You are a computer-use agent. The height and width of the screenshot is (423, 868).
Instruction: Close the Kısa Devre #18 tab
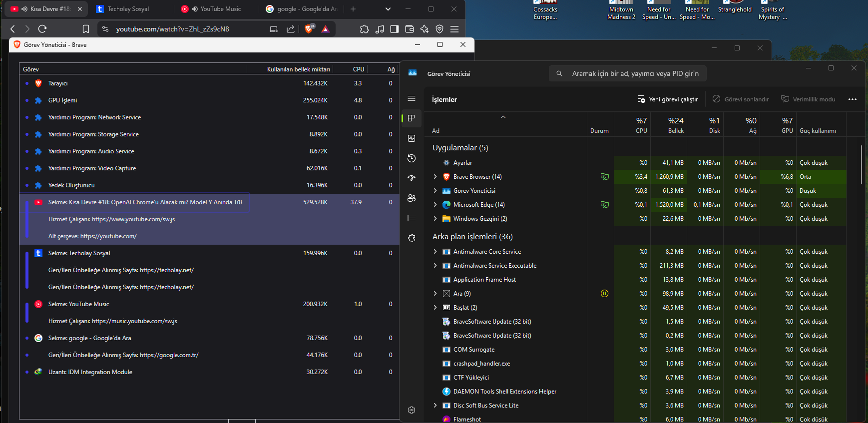pos(80,9)
